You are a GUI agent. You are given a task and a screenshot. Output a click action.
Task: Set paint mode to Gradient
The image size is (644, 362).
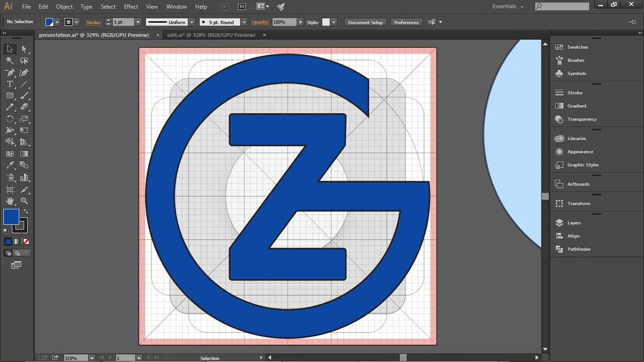pyautogui.click(x=17, y=241)
